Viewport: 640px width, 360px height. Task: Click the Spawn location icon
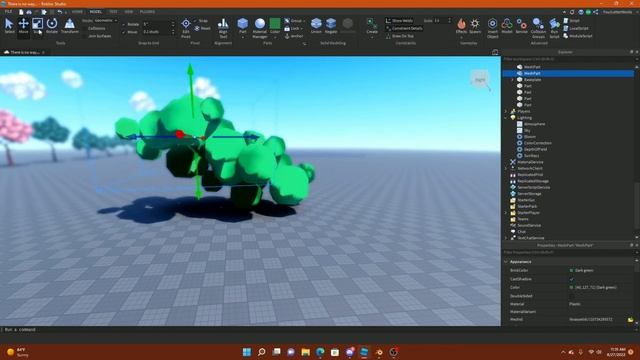475,26
